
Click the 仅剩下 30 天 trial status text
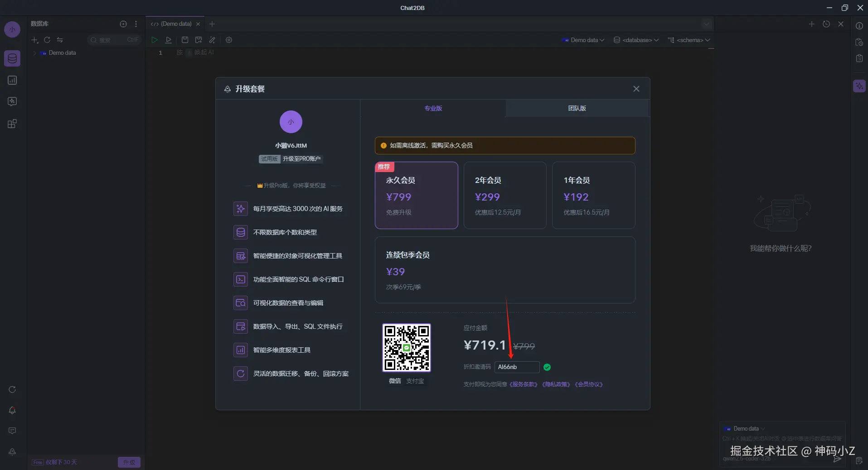(61, 462)
